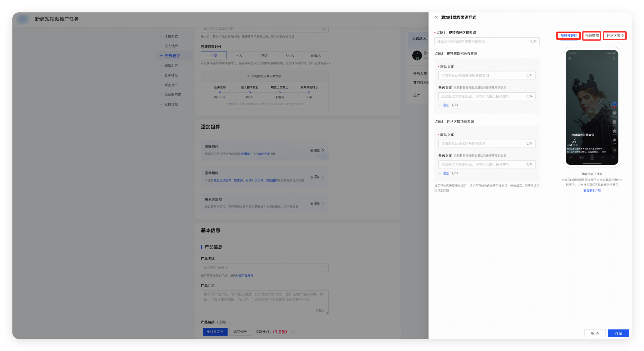This screenshot has width=644, height=351.
Task: Click the comment bubble icon in phone preview
Action: [614, 122]
